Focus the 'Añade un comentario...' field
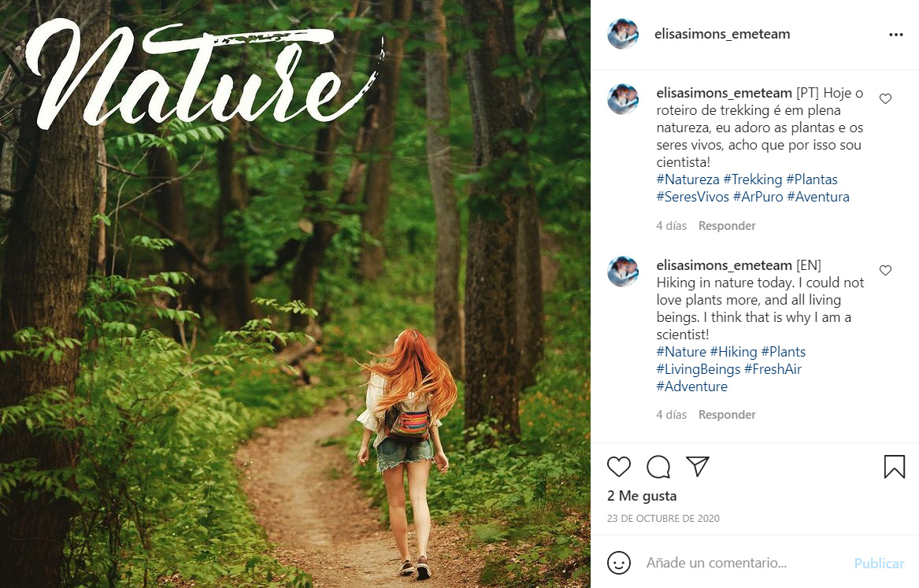The image size is (919, 588). click(x=740, y=564)
